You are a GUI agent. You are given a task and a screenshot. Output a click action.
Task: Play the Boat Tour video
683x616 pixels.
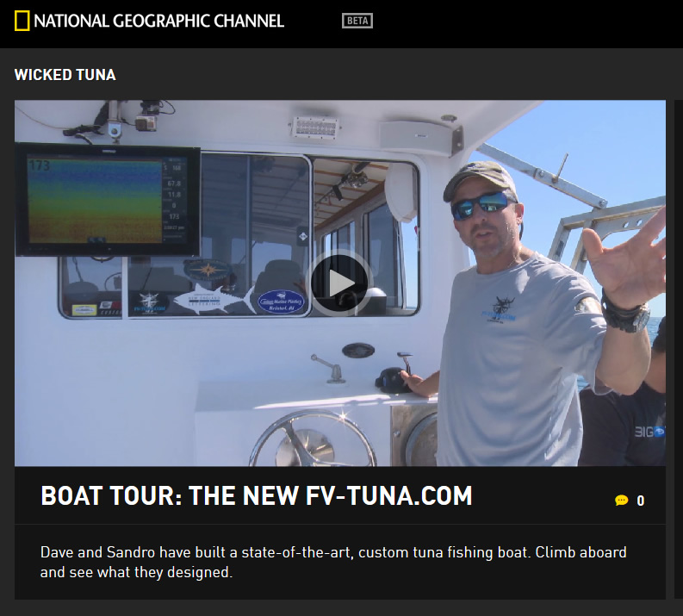point(339,283)
